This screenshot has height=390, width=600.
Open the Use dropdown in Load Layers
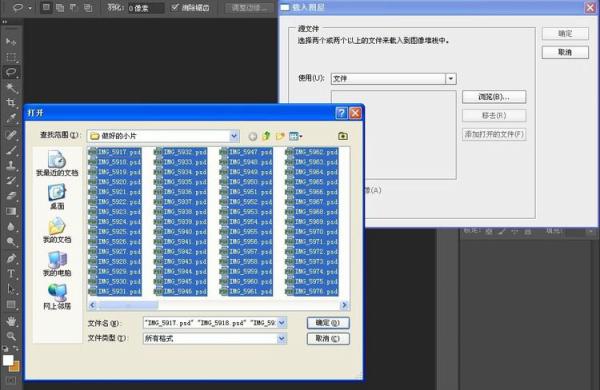coord(451,79)
